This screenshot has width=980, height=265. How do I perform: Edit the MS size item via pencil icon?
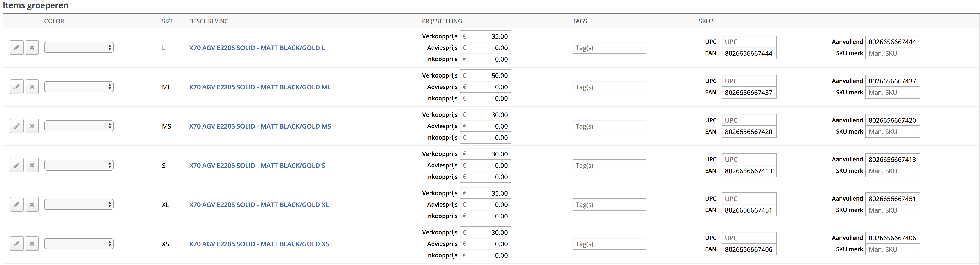[17, 126]
